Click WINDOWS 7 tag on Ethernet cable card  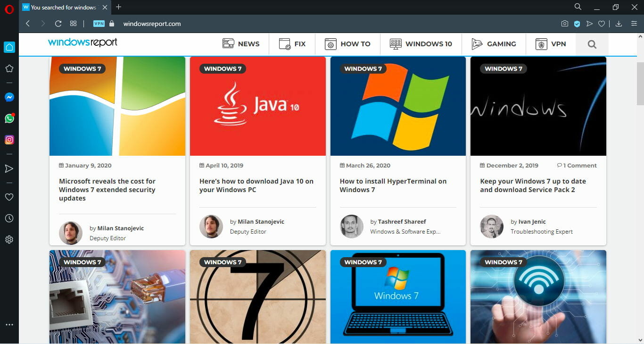point(83,262)
